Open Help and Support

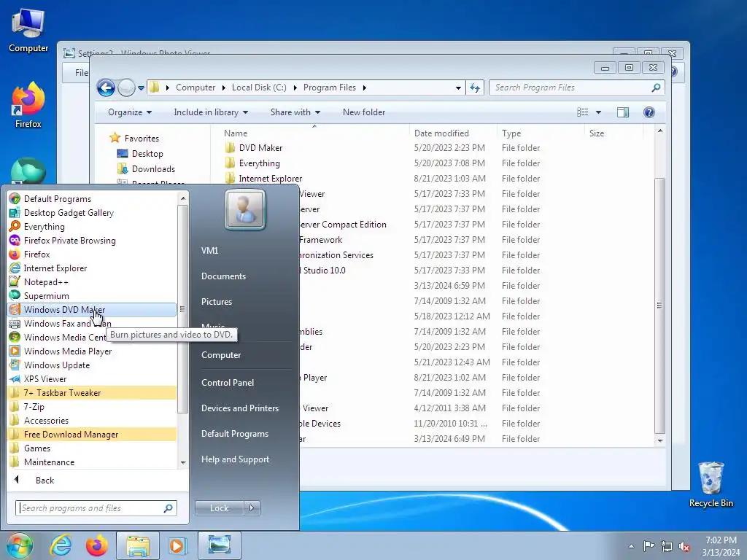tap(235, 459)
